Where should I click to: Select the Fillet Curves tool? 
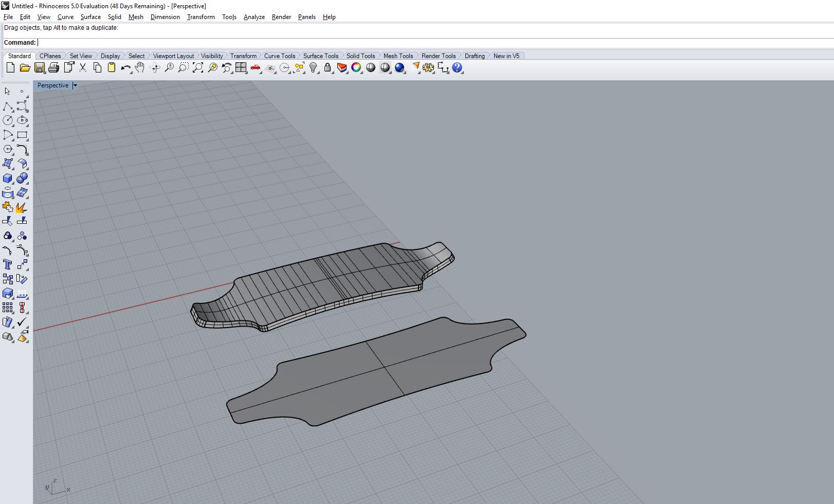coord(22,149)
